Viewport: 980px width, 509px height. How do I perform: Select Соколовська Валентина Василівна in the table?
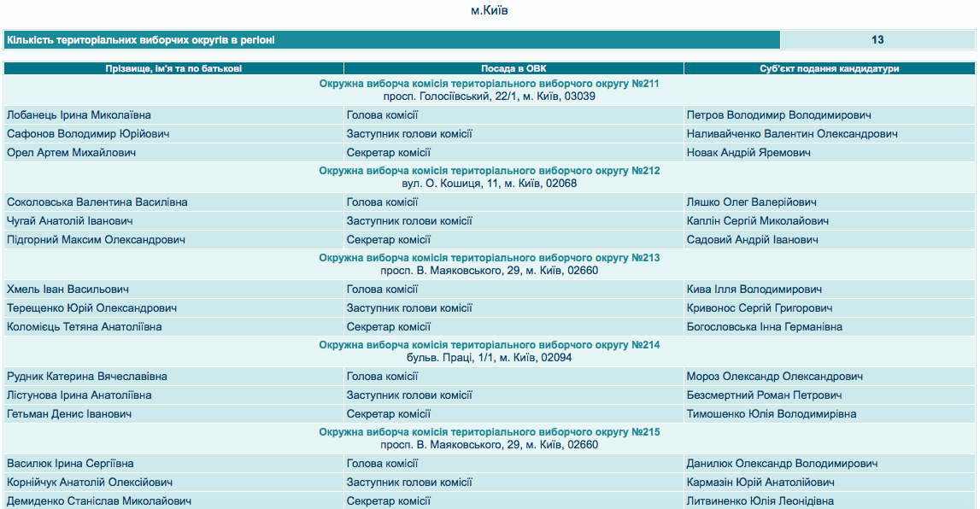click(x=97, y=202)
